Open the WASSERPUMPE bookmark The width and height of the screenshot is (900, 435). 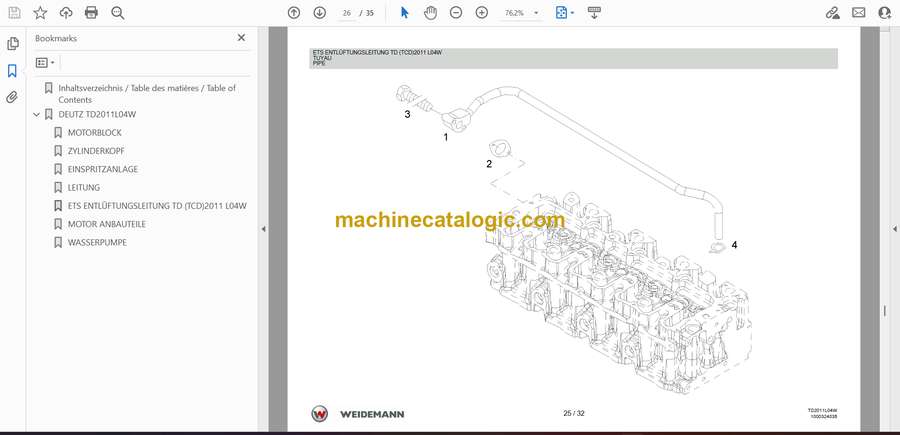pos(96,242)
